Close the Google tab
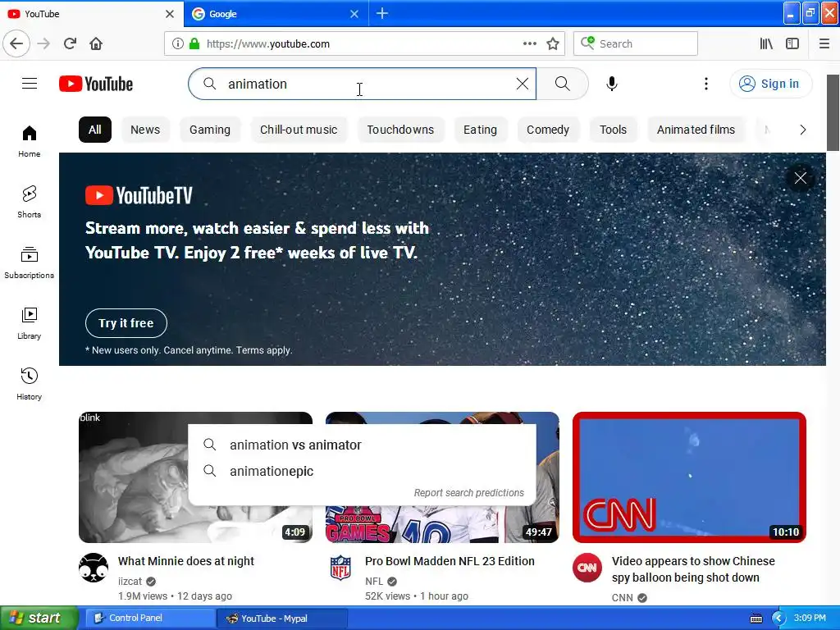 [x=354, y=14]
